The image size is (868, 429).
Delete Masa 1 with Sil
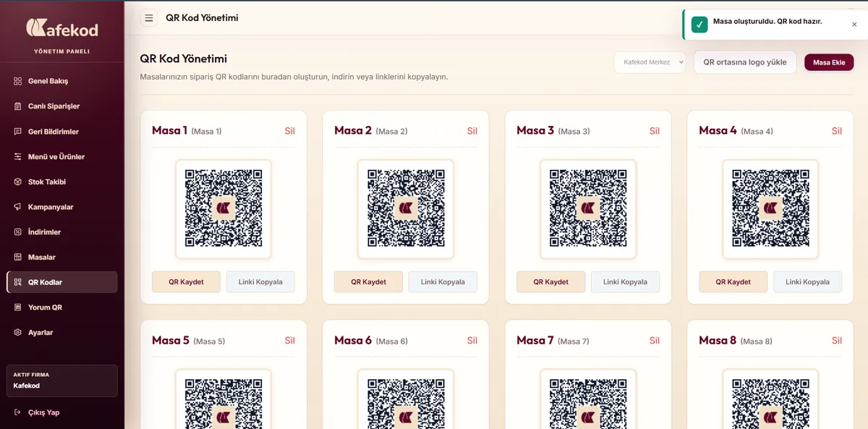(289, 131)
